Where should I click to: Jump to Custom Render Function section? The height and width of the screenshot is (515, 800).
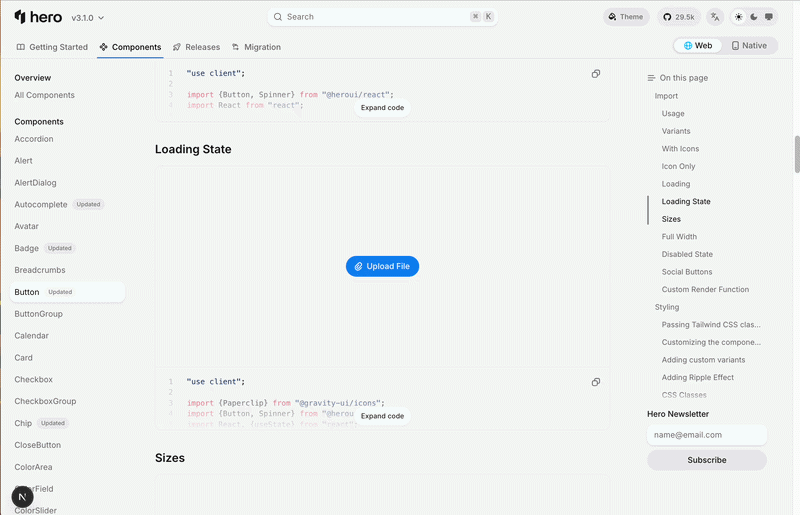click(x=705, y=289)
